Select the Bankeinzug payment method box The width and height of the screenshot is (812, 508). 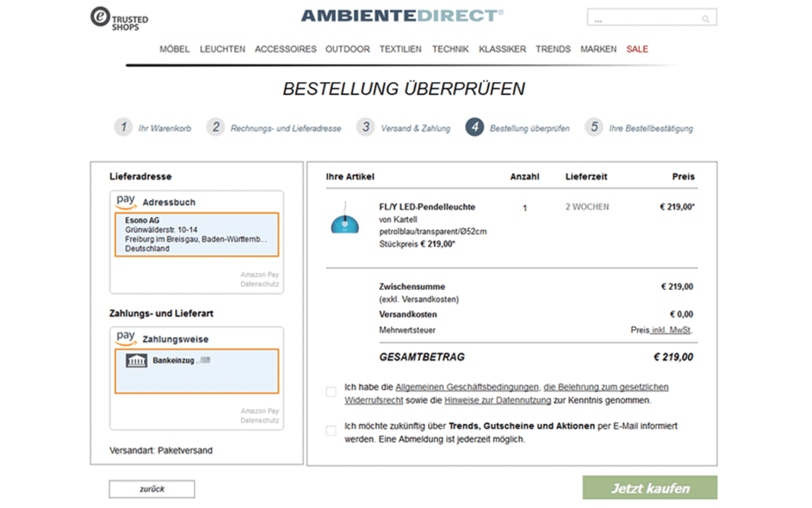[197, 371]
